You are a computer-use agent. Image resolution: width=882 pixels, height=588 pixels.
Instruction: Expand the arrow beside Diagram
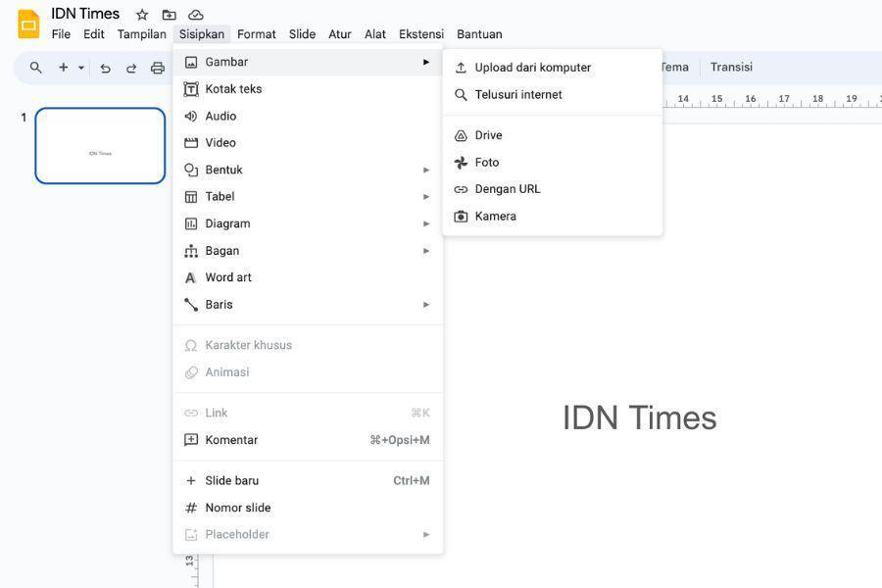tap(426, 224)
